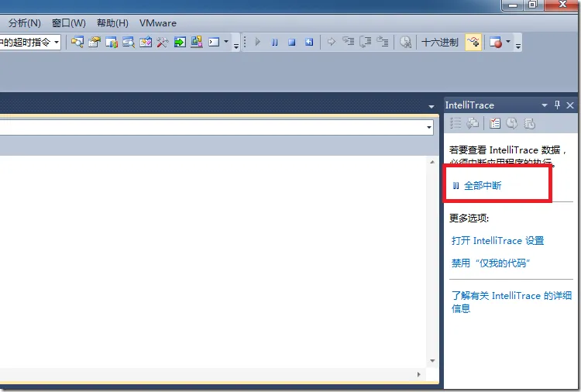581x392 pixels.
Task: Click inside the editor navigation combo field
Action: point(215,128)
